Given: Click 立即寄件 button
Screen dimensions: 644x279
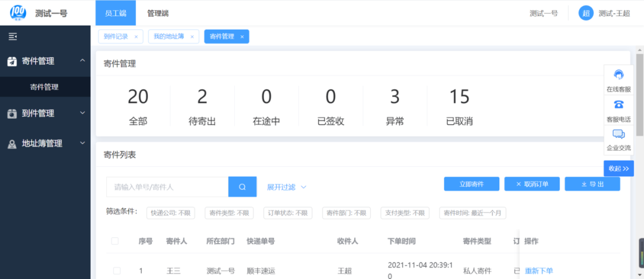Looking at the screenshot, I should click(x=472, y=184).
